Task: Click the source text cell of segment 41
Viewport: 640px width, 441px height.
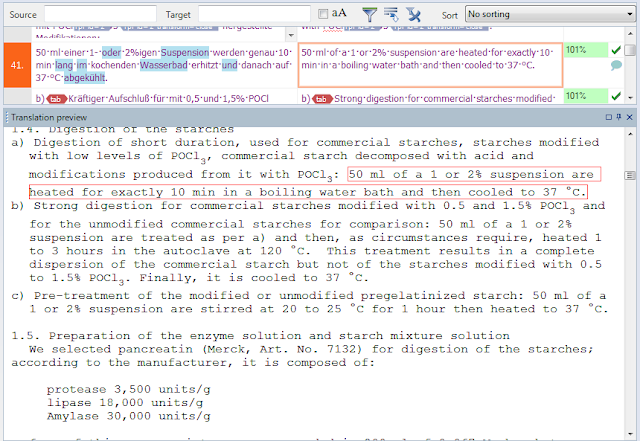Action: [164, 65]
